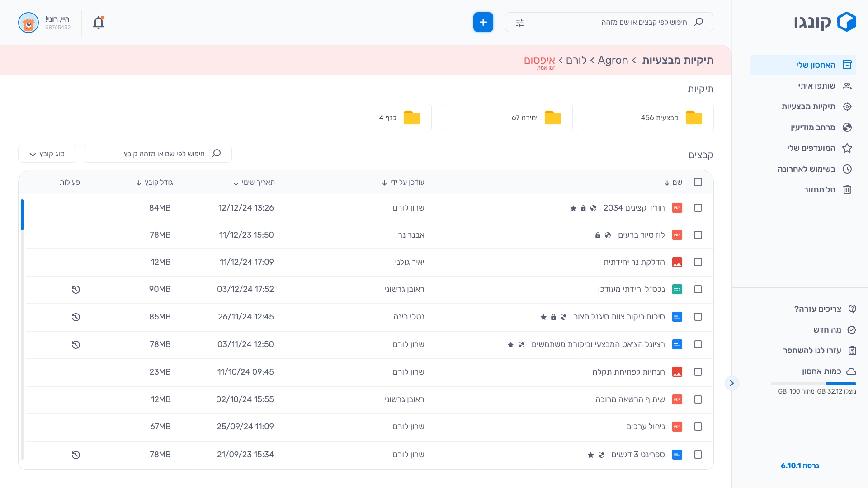Click the blue plus add button
This screenshot has width=868, height=488.
click(483, 22)
